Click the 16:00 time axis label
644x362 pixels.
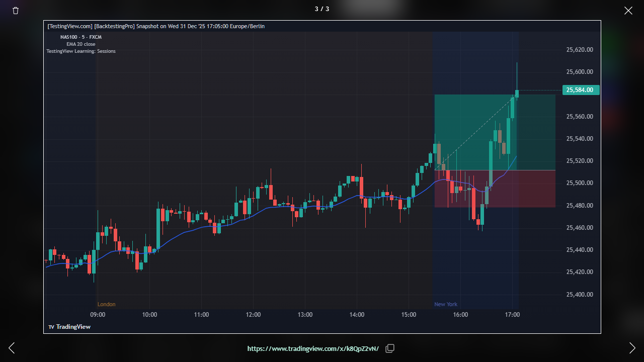tap(460, 315)
